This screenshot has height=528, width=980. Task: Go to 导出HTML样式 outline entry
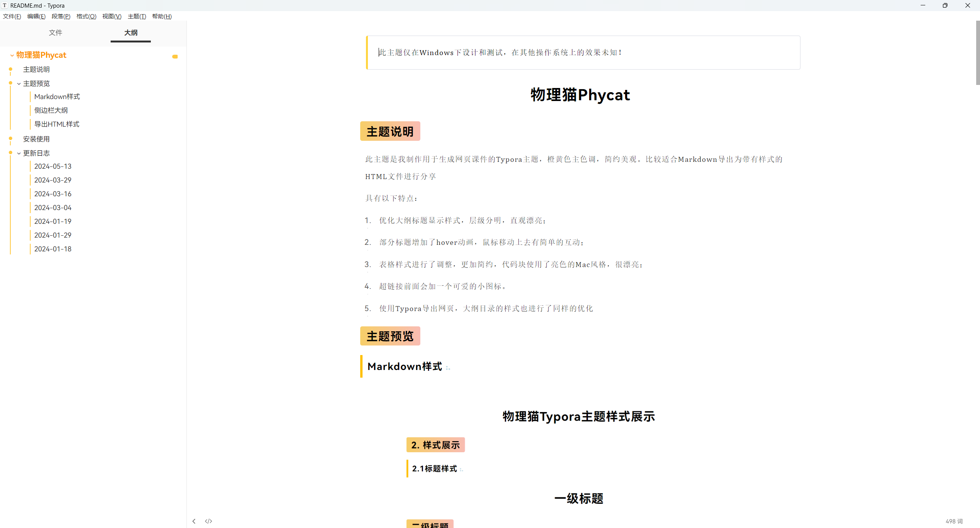(57, 124)
